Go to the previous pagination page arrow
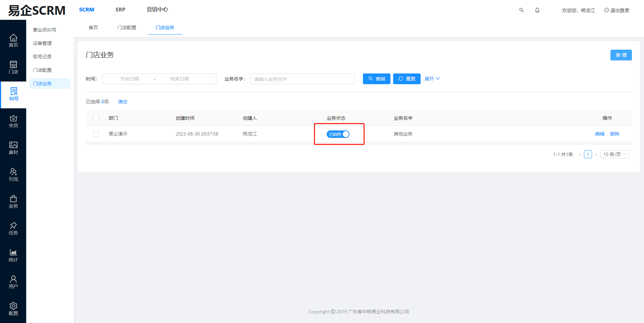Viewport: 644px width, 323px height. 580,155
